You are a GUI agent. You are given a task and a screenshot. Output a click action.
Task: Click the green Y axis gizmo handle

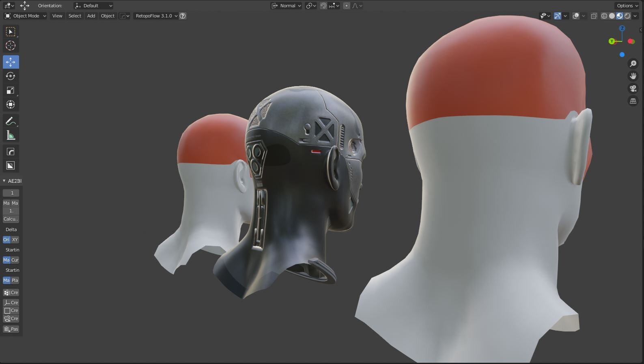[x=612, y=41]
